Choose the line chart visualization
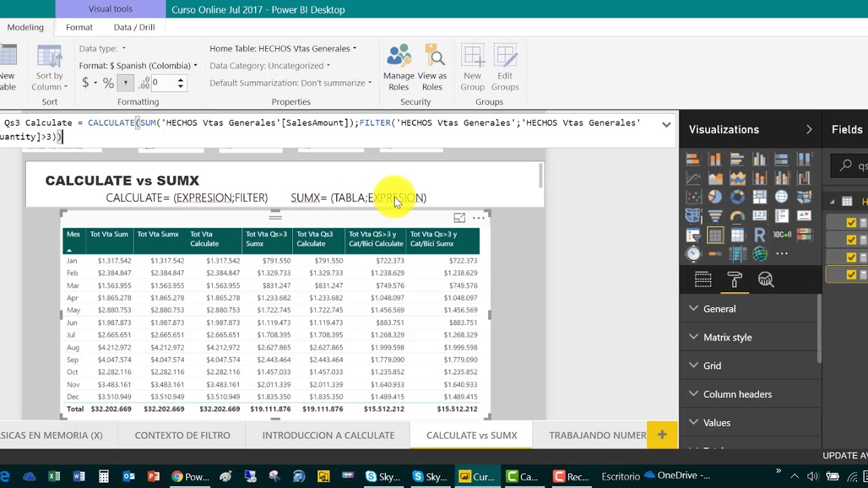The width and height of the screenshot is (868, 488). [693, 179]
